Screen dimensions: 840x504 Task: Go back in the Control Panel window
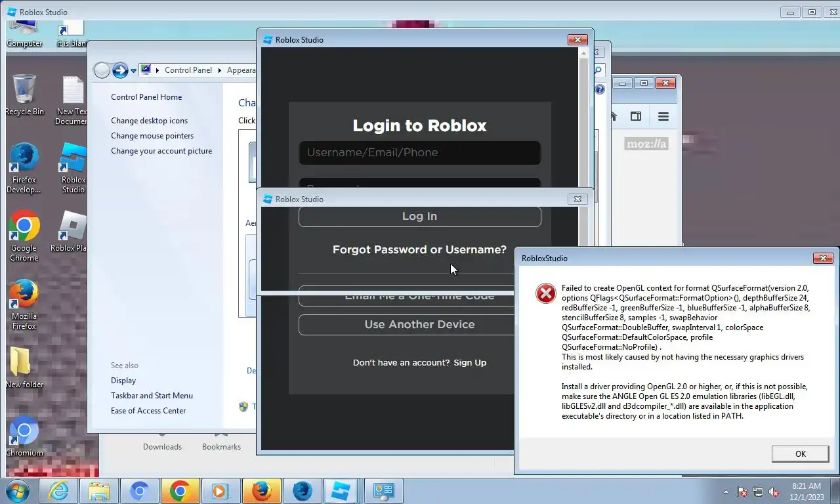pos(102,70)
